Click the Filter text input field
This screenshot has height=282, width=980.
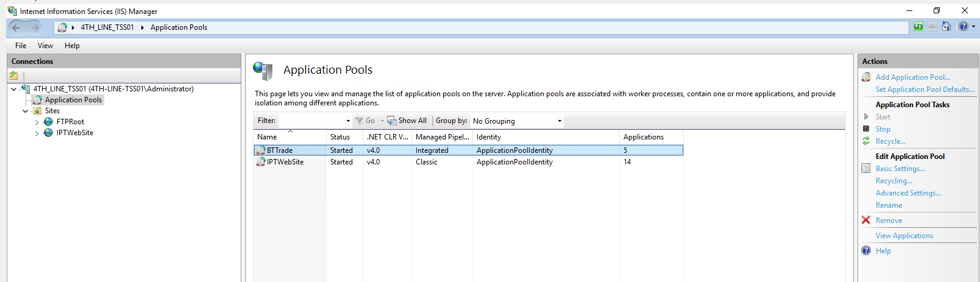(x=311, y=121)
